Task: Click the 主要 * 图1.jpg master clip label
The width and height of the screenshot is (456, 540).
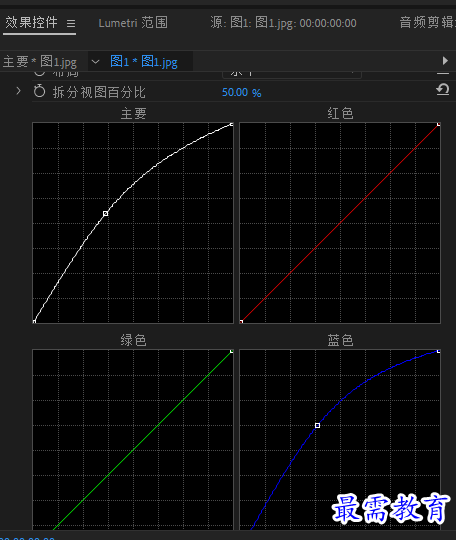Action: [x=40, y=62]
